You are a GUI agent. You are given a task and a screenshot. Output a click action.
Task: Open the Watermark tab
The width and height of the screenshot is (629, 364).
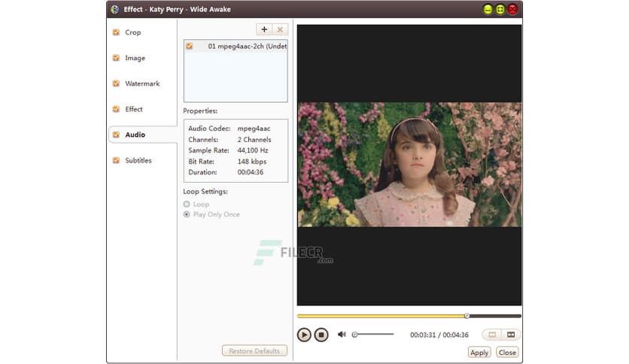pyautogui.click(x=142, y=83)
